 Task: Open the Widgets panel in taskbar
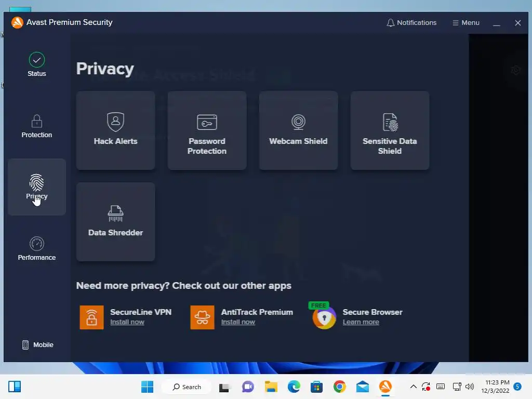click(15, 387)
